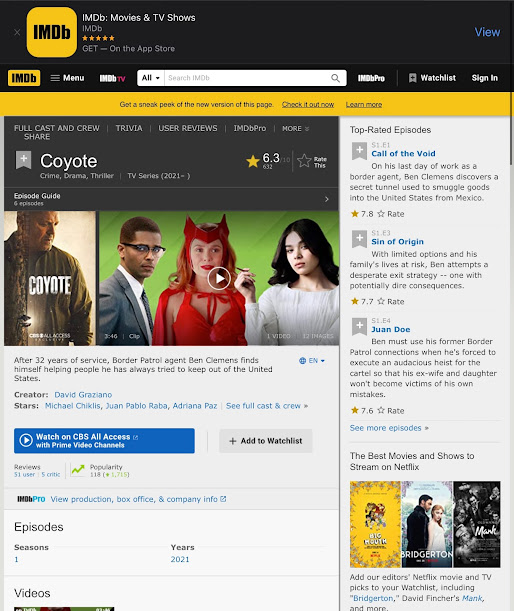The image size is (514, 611).
Task: Expand the Episode Guide chevron
Action: pyautogui.click(x=327, y=199)
